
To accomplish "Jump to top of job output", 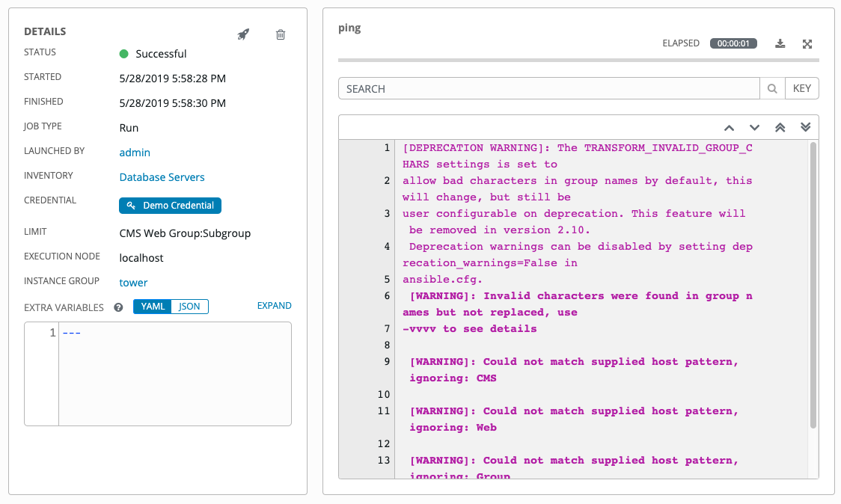I will click(780, 127).
